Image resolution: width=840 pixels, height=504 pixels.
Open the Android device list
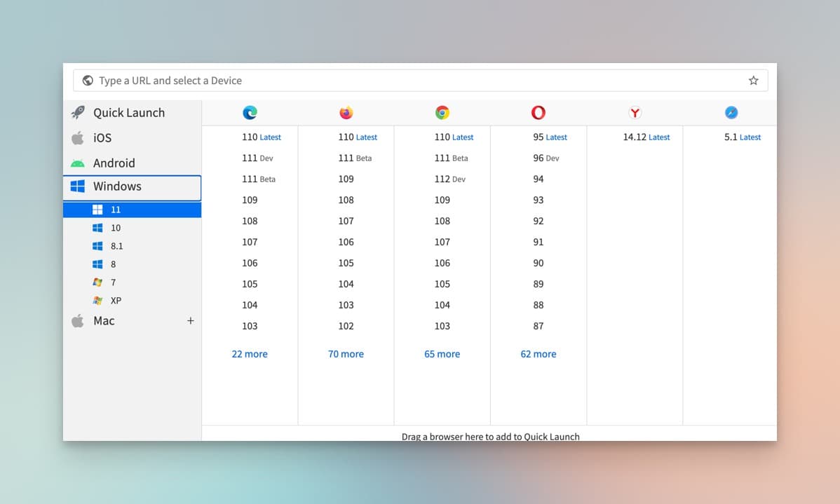click(133, 163)
